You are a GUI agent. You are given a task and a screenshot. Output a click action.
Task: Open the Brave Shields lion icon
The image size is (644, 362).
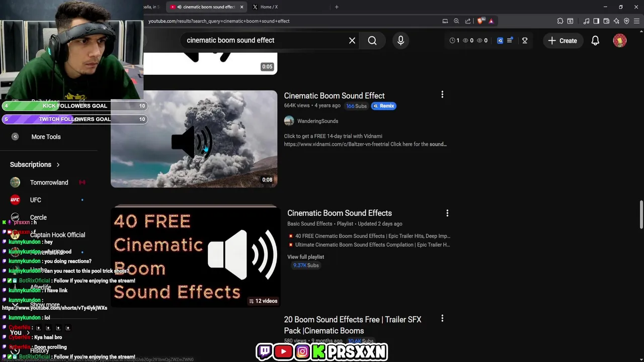click(x=480, y=21)
